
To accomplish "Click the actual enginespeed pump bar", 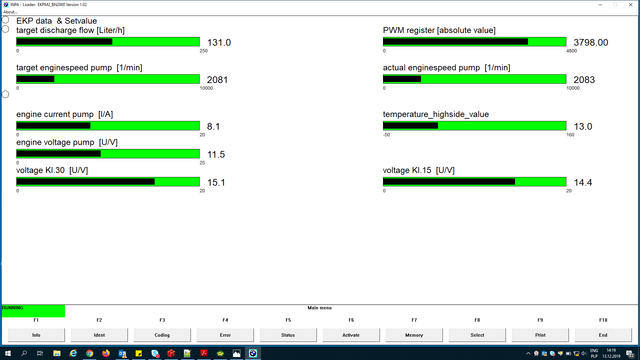I will (x=474, y=79).
